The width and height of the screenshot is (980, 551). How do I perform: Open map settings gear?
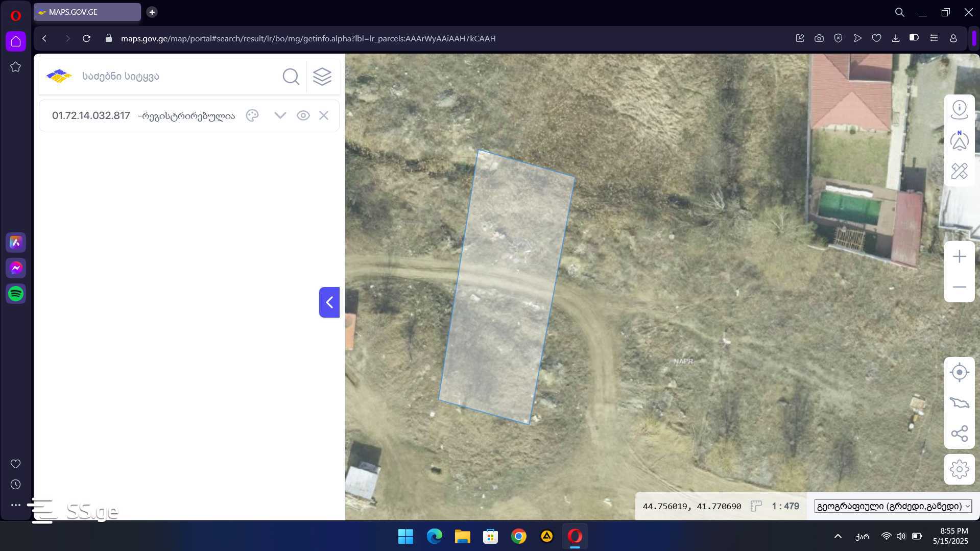pyautogui.click(x=959, y=469)
